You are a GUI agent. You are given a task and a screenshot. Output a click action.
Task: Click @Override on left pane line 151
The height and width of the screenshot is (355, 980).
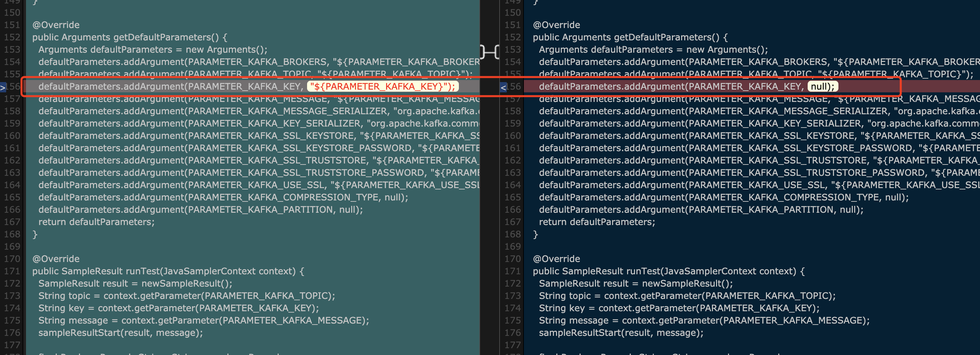click(56, 25)
